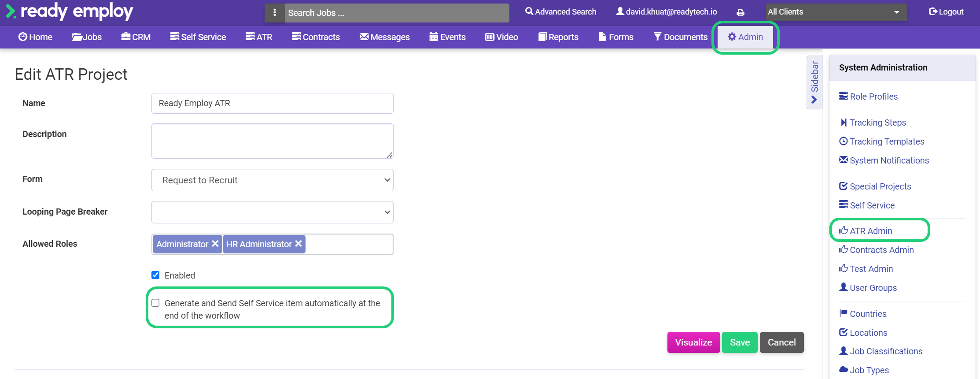This screenshot has height=379, width=980.
Task: Click the user profile david.khuat@readytech.io
Action: click(x=666, y=12)
